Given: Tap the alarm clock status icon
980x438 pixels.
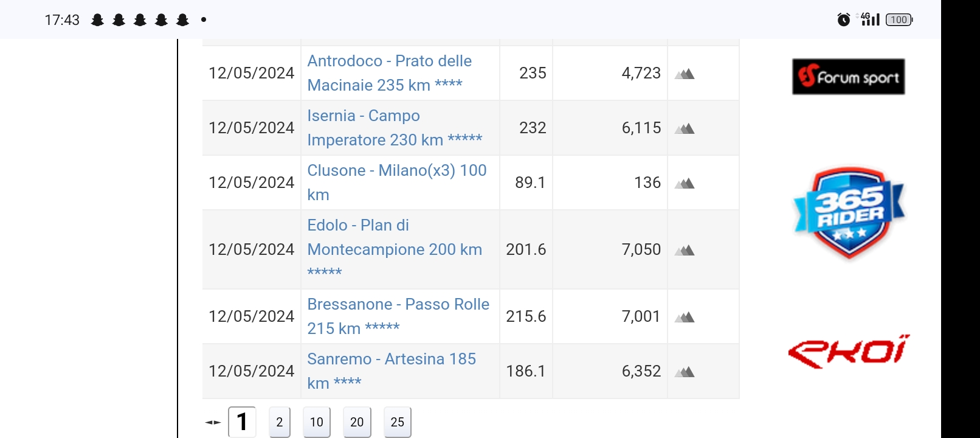Looking at the screenshot, I should point(843,19).
